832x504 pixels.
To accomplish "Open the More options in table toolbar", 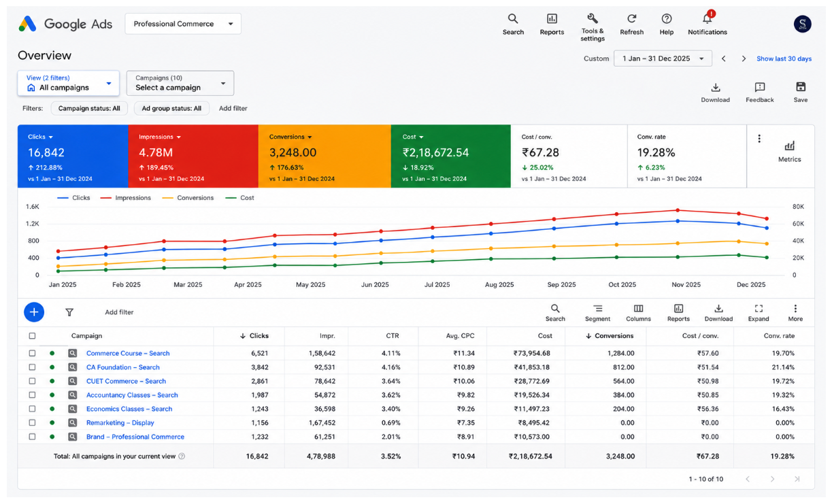I will [795, 313].
